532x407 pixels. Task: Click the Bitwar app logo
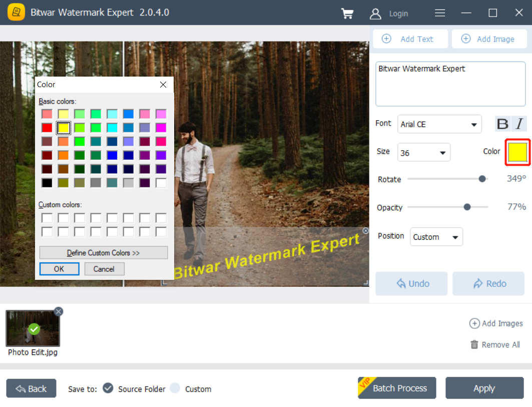pyautogui.click(x=16, y=12)
